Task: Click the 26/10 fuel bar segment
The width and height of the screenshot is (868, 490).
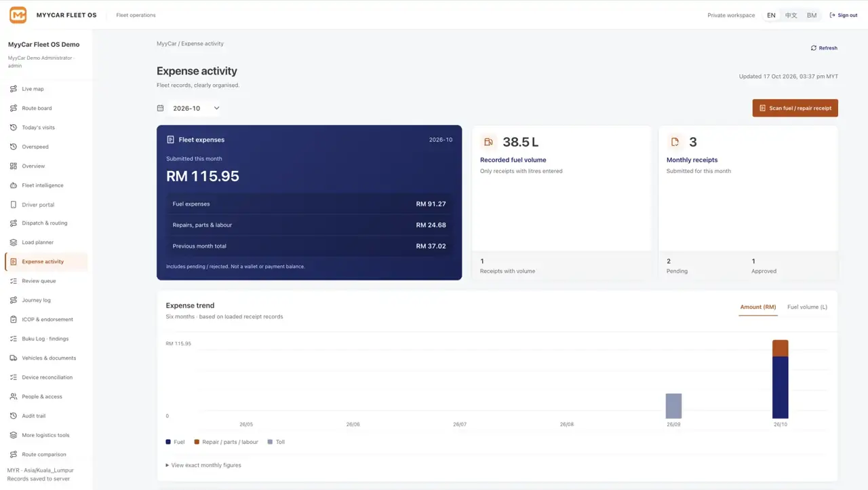Action: pyautogui.click(x=781, y=388)
